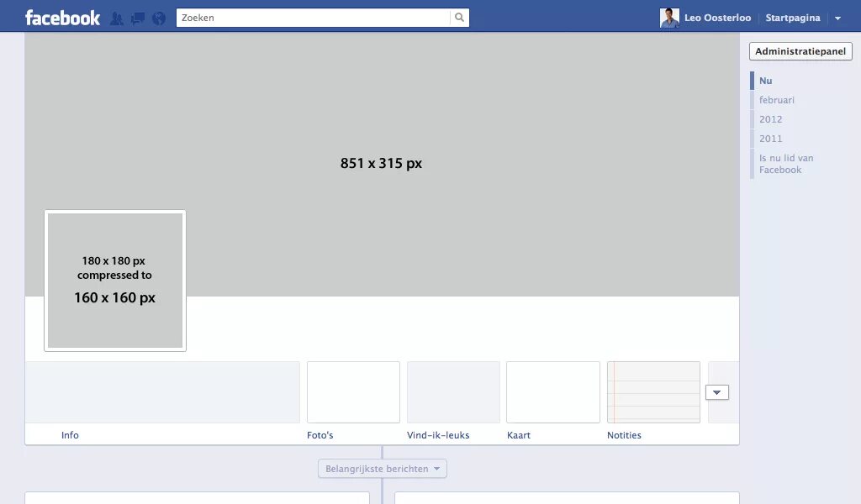Open the Notities app box
This screenshot has height=504, width=861.
tap(653, 392)
